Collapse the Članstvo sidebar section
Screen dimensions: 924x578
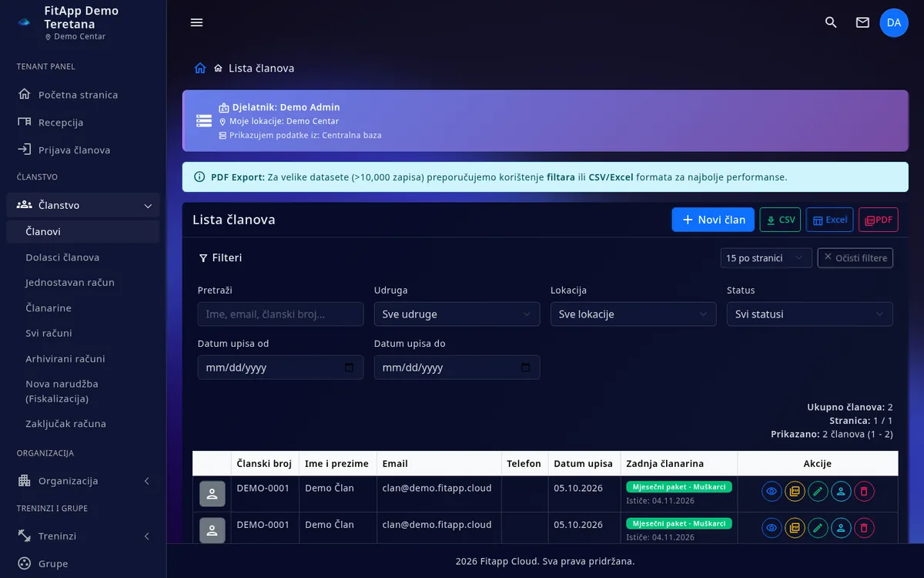[83, 205]
